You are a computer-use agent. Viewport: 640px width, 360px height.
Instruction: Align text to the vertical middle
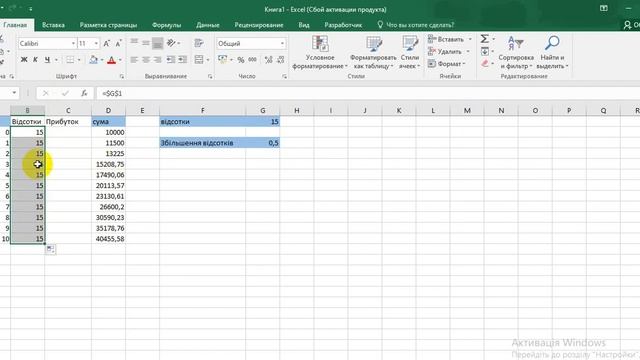pyautogui.click(x=146, y=42)
